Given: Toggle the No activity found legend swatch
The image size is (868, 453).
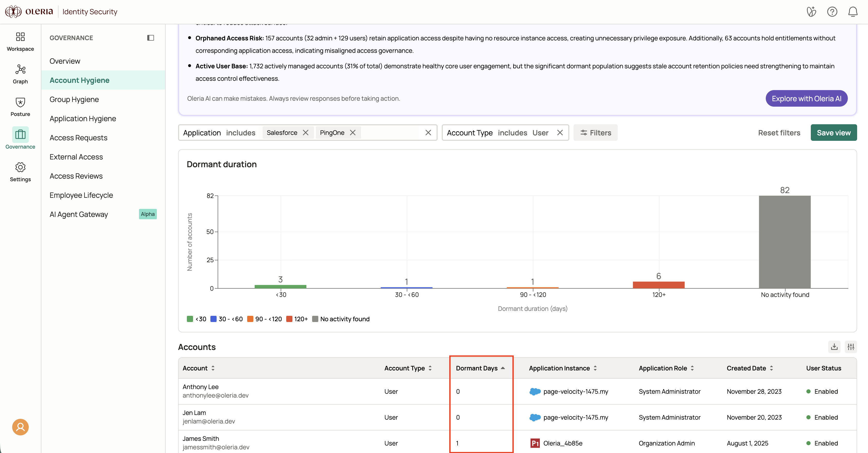Looking at the screenshot, I should tap(315, 319).
